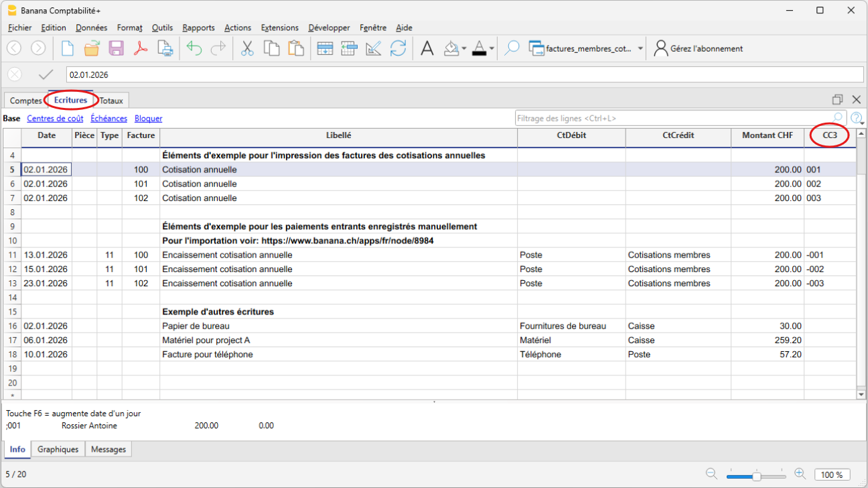
Task: Click the 259.20 amount cell
Action: (768, 340)
